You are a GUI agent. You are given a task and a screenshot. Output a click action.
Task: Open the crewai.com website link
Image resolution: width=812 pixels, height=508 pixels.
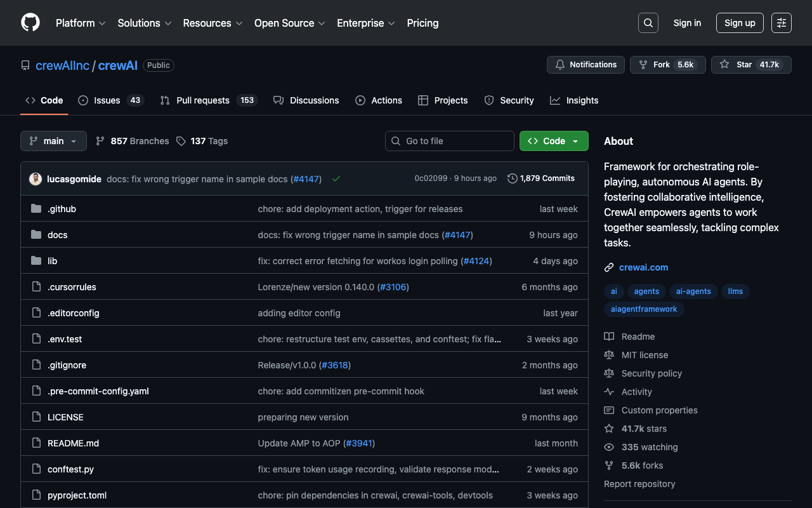tap(643, 267)
